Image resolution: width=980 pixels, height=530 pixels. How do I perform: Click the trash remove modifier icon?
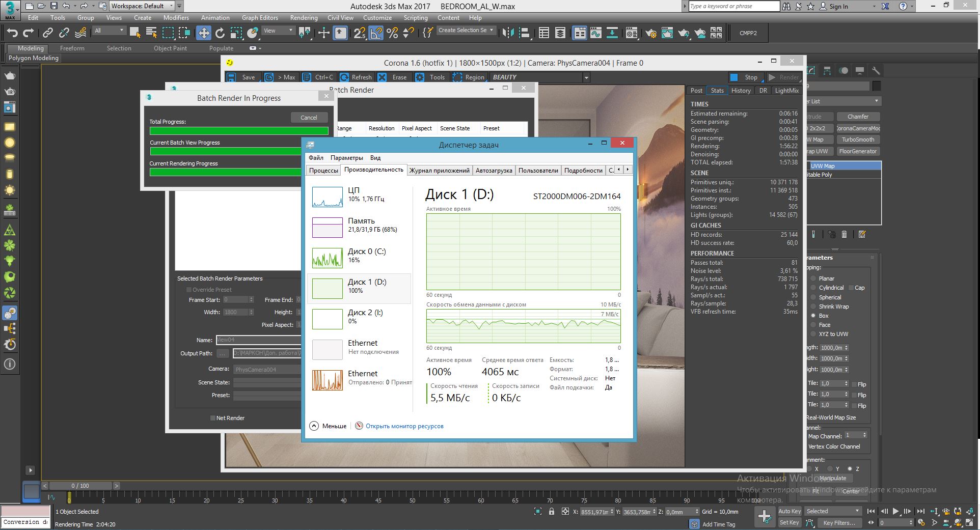tap(844, 234)
